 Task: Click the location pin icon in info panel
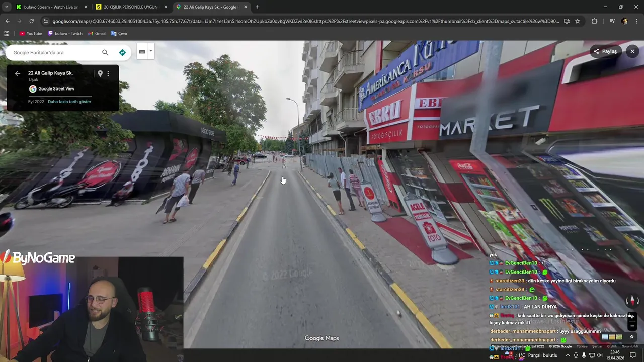(100, 73)
